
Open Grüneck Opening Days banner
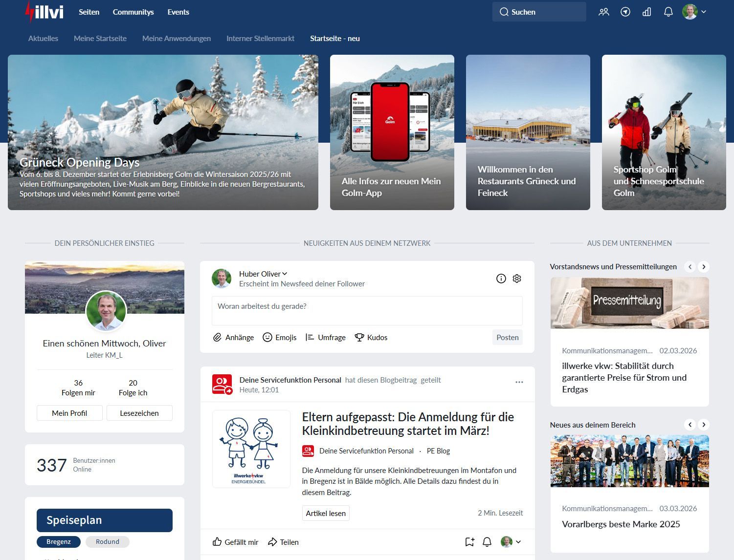point(163,132)
